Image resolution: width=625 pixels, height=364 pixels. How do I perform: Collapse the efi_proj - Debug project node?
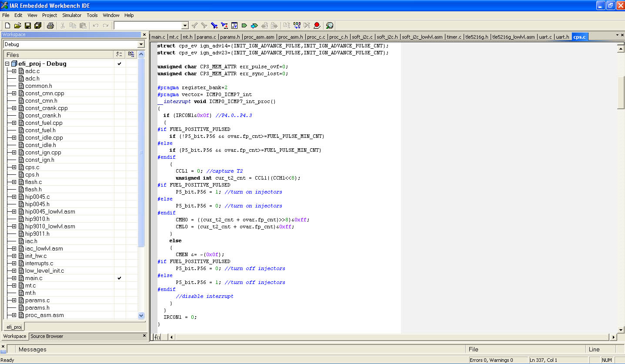(7, 64)
